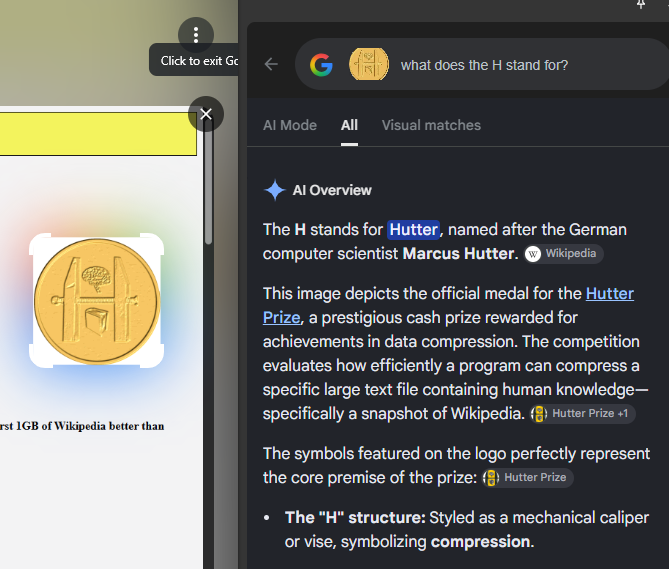
Task: Edit the query "what does the H stand for?"
Action: [484, 65]
